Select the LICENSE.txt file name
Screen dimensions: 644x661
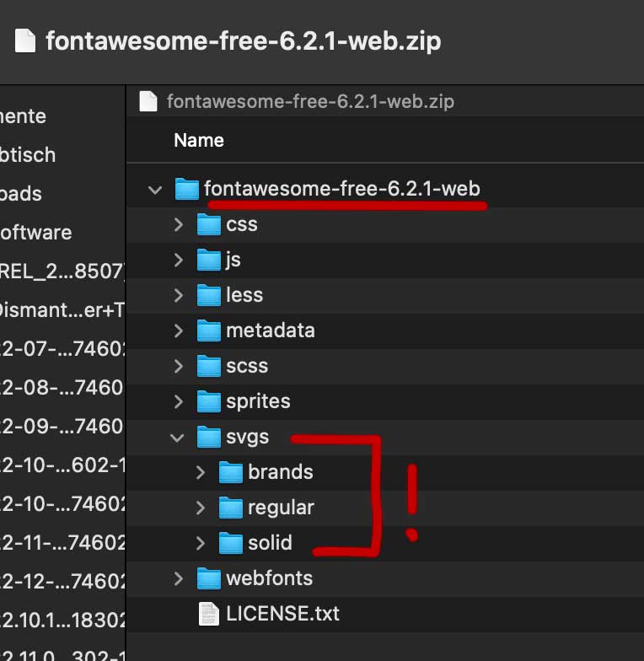(x=283, y=614)
